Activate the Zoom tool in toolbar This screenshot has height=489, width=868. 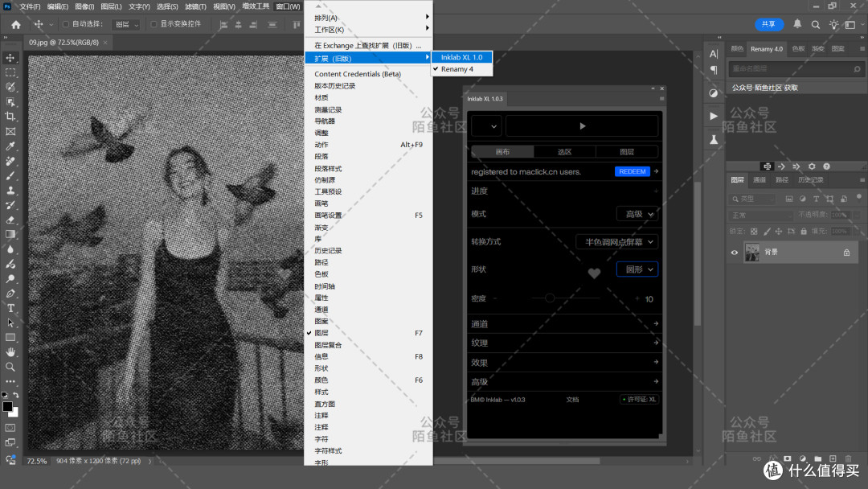[x=10, y=367]
